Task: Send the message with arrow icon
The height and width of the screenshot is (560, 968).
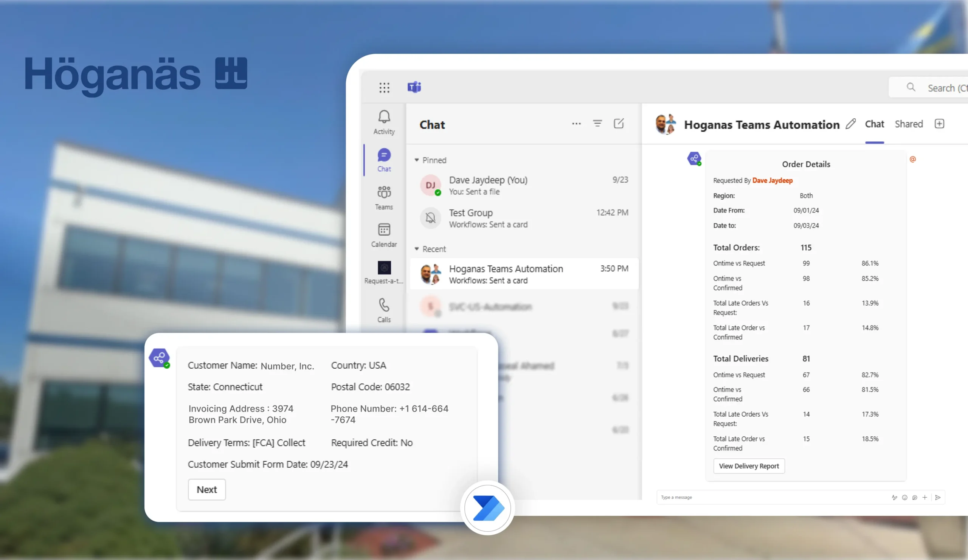Action: point(938,497)
